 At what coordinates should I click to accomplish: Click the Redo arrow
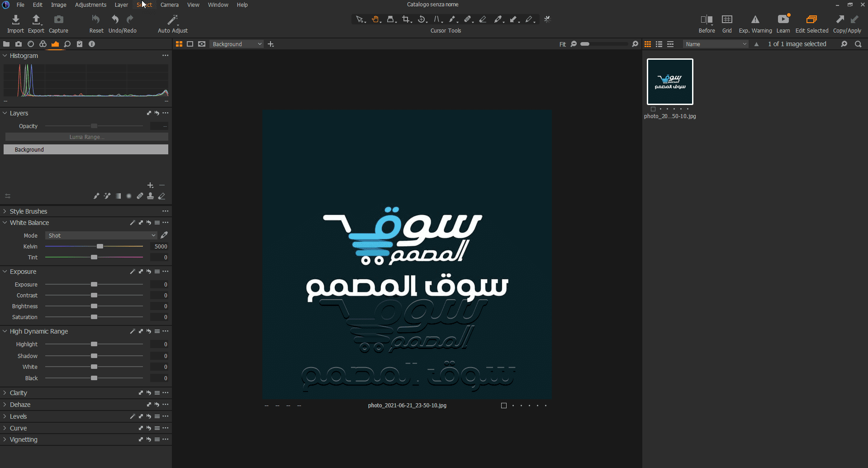(130, 19)
